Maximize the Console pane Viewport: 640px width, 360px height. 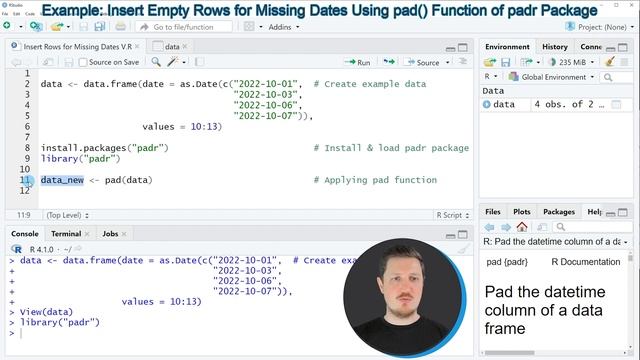(x=462, y=234)
